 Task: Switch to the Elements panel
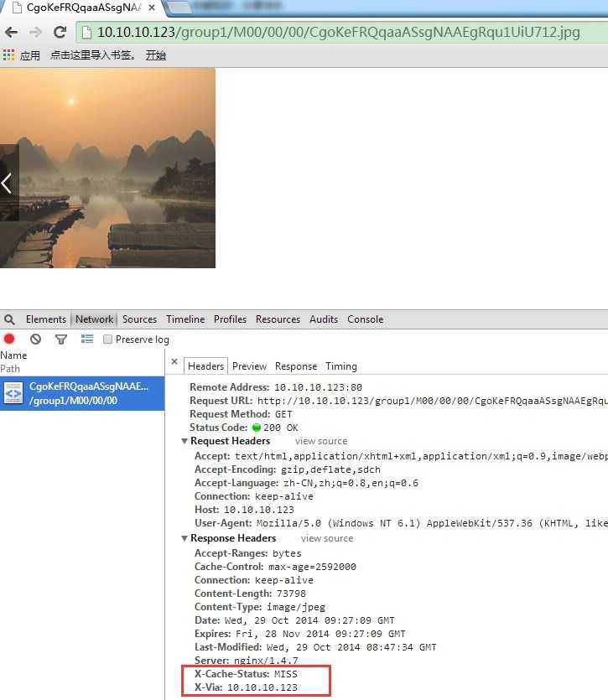tap(46, 319)
